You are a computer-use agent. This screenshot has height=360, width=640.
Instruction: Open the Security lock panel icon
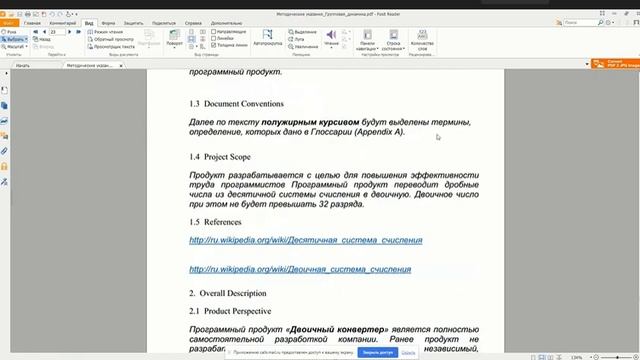tap(4, 166)
